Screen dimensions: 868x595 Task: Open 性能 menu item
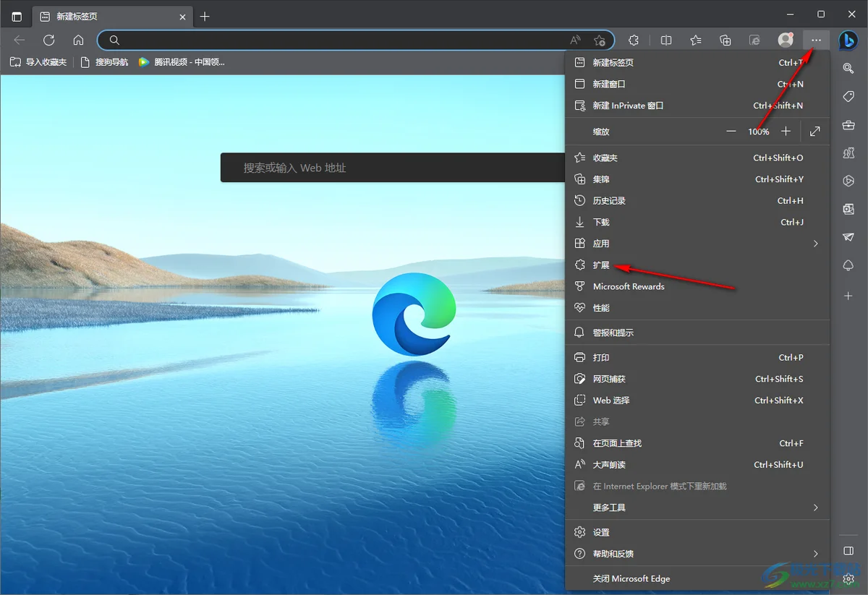(x=697, y=308)
